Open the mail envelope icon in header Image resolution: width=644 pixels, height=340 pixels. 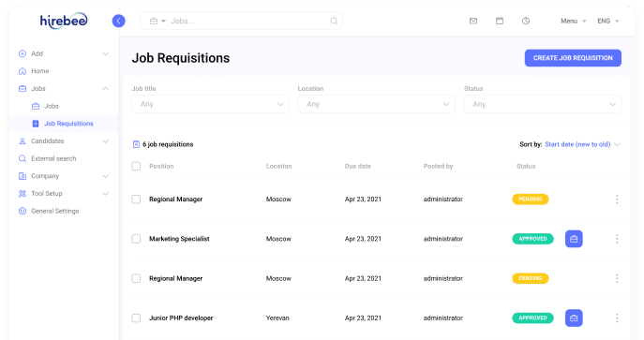(473, 21)
